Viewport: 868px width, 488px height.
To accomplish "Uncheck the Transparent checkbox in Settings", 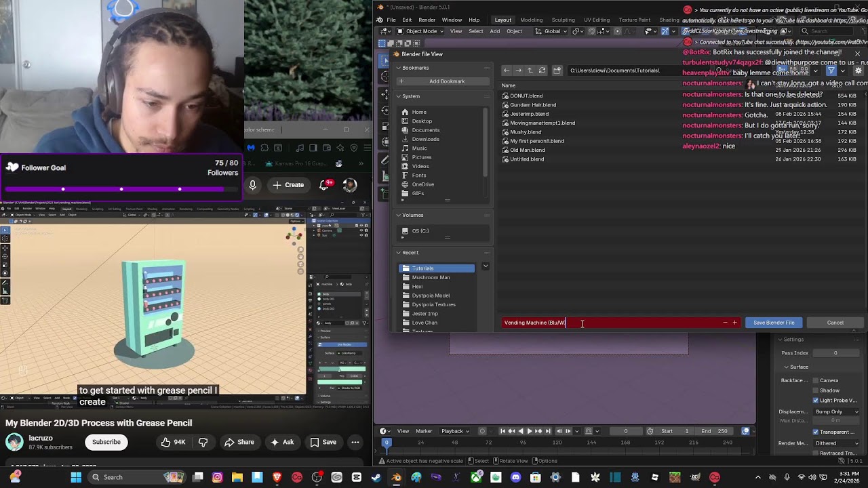I will [x=816, y=432].
